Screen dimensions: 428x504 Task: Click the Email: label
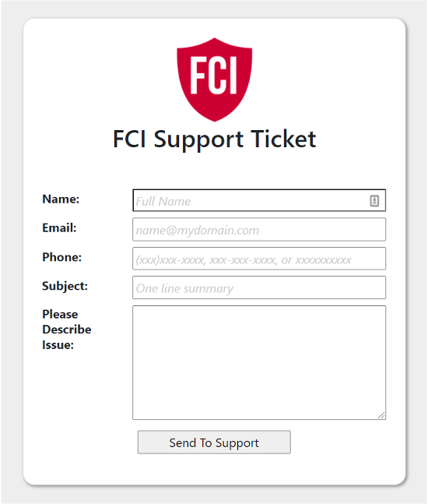[x=59, y=228]
